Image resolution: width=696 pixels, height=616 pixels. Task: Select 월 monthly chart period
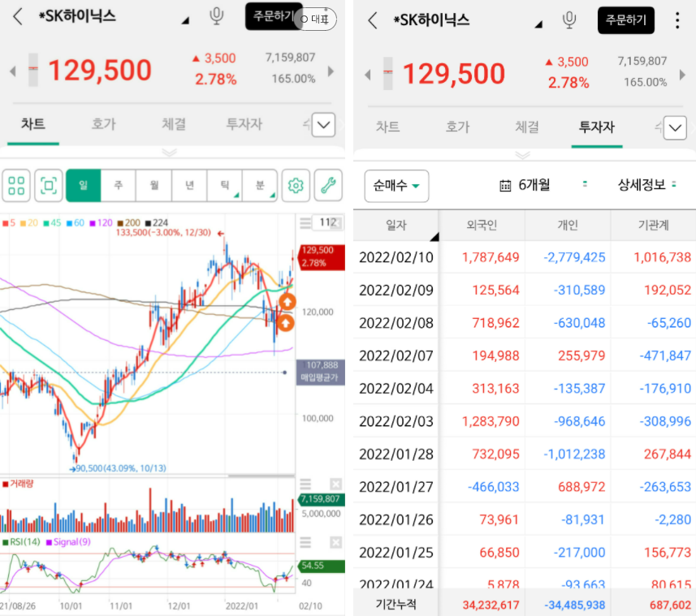[x=154, y=185]
